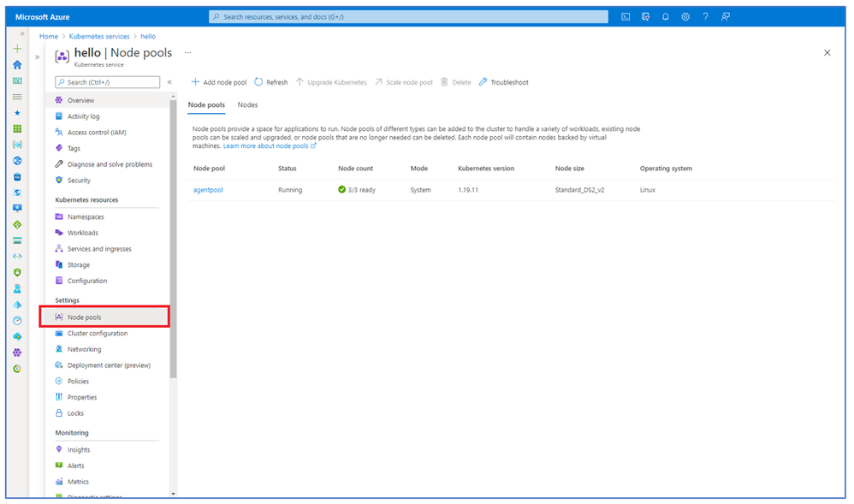Click Upgrade Kubernetes
This screenshot has height=504, width=854.
click(331, 82)
